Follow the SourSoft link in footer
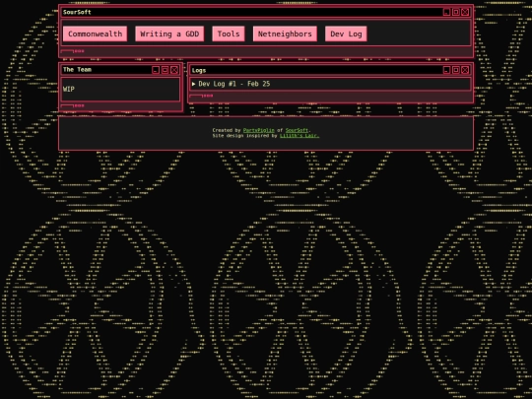 coord(297,130)
